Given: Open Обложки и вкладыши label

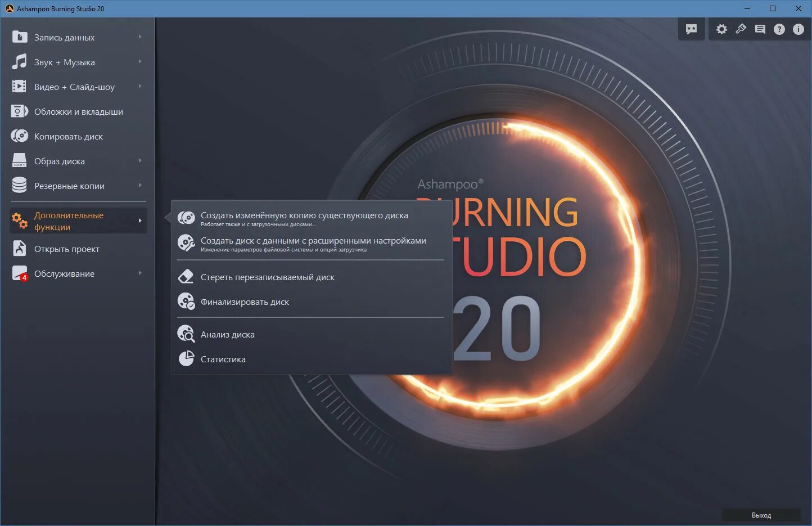Looking at the screenshot, I should tap(78, 112).
